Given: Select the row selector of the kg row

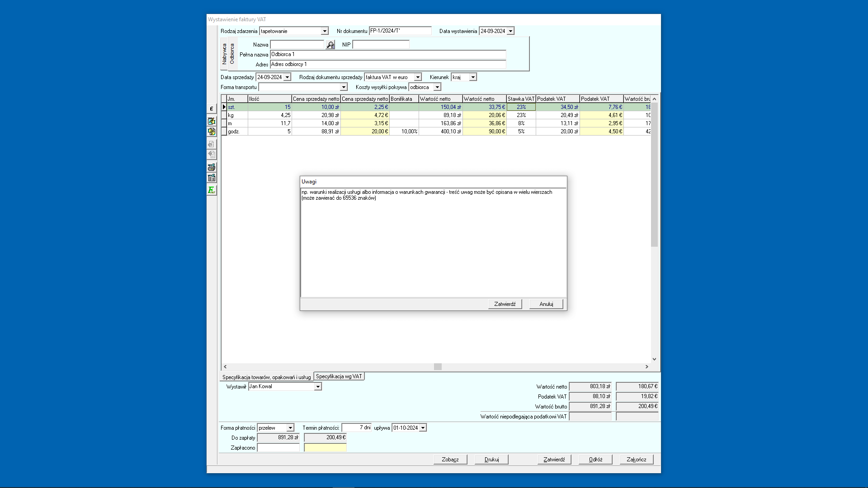Looking at the screenshot, I should coord(224,115).
